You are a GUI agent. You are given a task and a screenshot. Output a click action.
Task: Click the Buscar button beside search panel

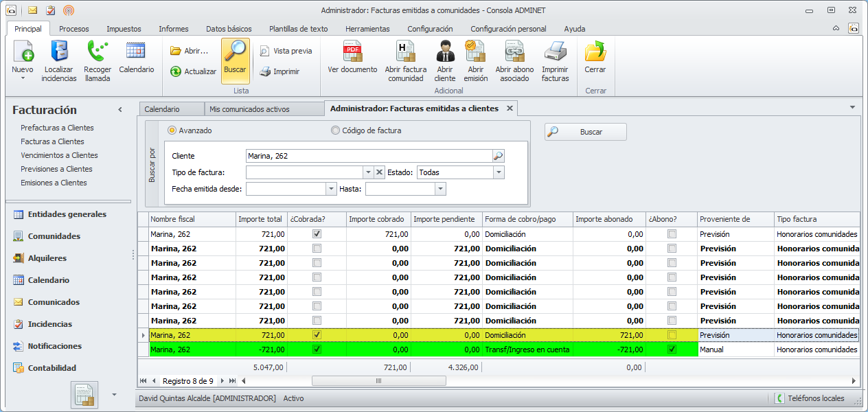tap(586, 132)
